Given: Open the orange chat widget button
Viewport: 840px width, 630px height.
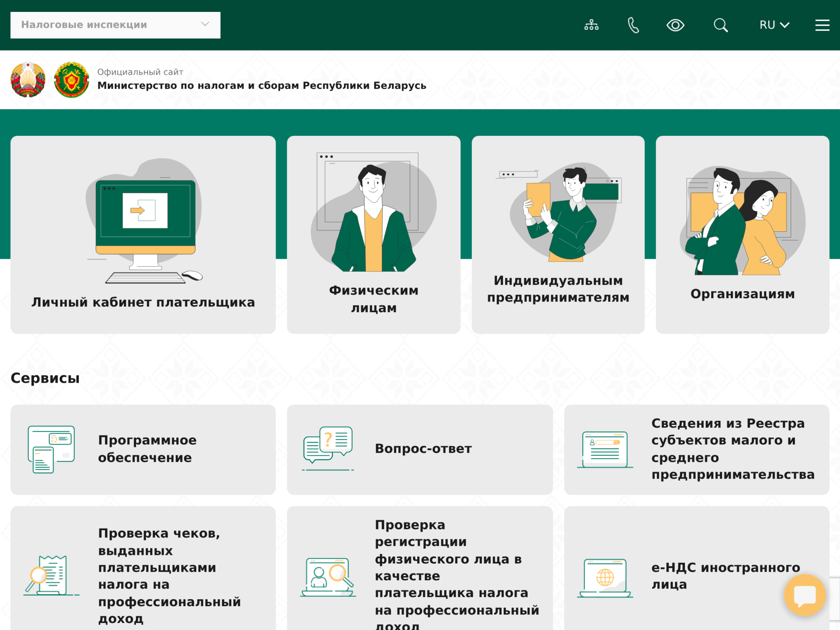Looking at the screenshot, I should [x=804, y=595].
